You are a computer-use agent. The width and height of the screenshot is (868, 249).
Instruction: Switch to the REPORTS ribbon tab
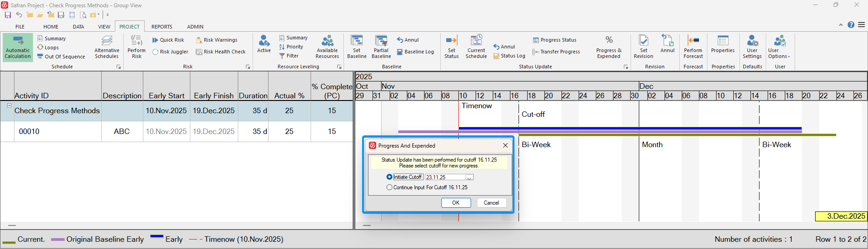pos(161,27)
